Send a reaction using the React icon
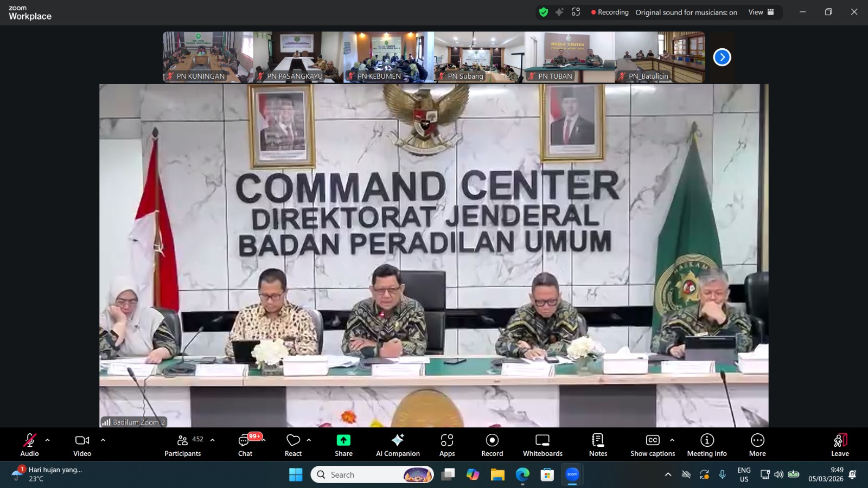The image size is (868, 488). [x=292, y=445]
